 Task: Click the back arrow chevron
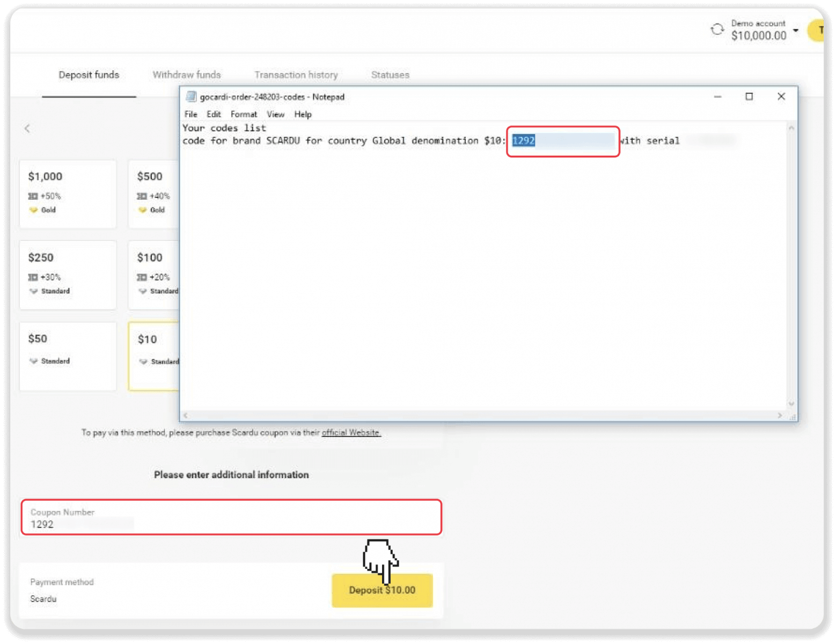click(27, 128)
